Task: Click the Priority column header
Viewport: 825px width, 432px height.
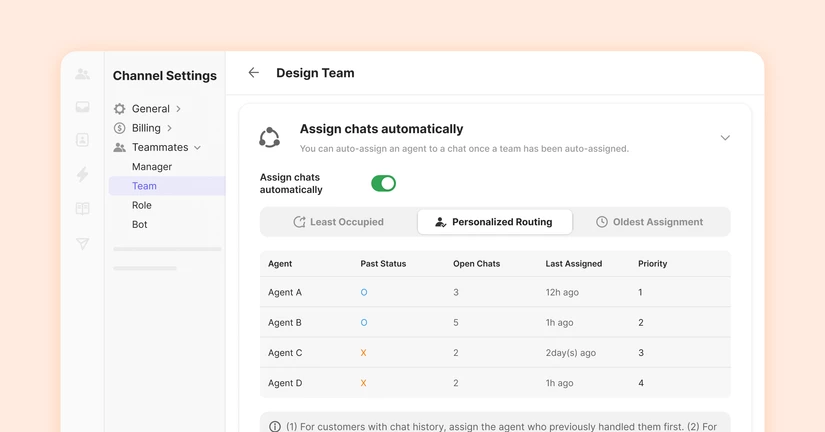Action: [x=652, y=264]
